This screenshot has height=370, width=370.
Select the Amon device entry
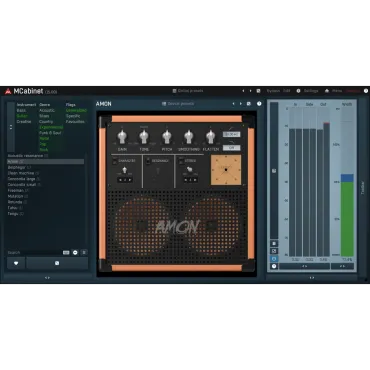pyautogui.click(x=46, y=162)
